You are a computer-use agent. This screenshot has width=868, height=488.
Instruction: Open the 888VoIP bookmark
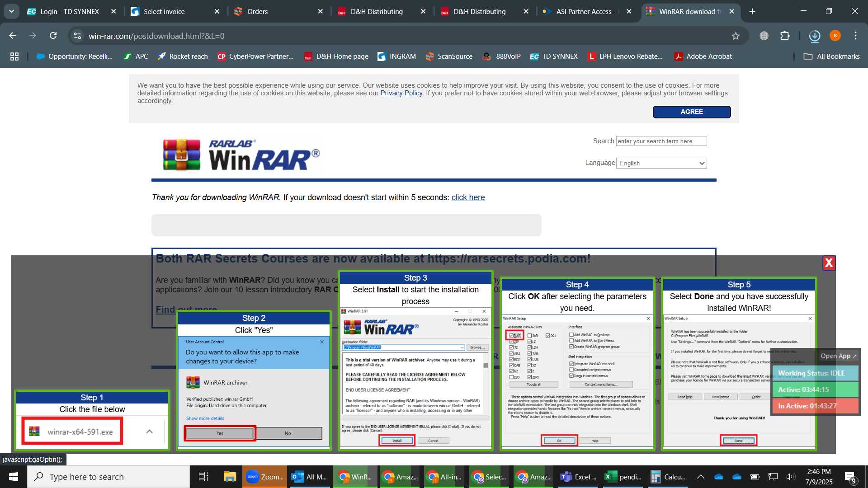501,56
